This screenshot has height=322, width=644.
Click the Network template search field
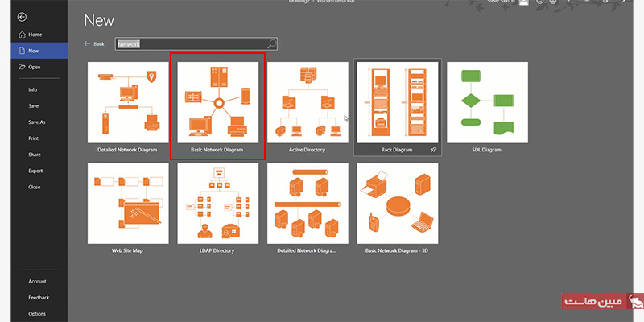193,44
